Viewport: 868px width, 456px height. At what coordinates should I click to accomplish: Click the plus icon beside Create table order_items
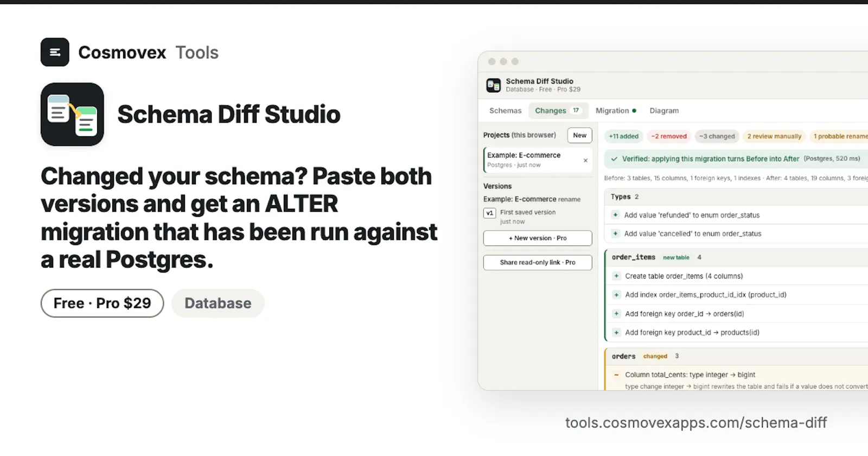pos(616,276)
